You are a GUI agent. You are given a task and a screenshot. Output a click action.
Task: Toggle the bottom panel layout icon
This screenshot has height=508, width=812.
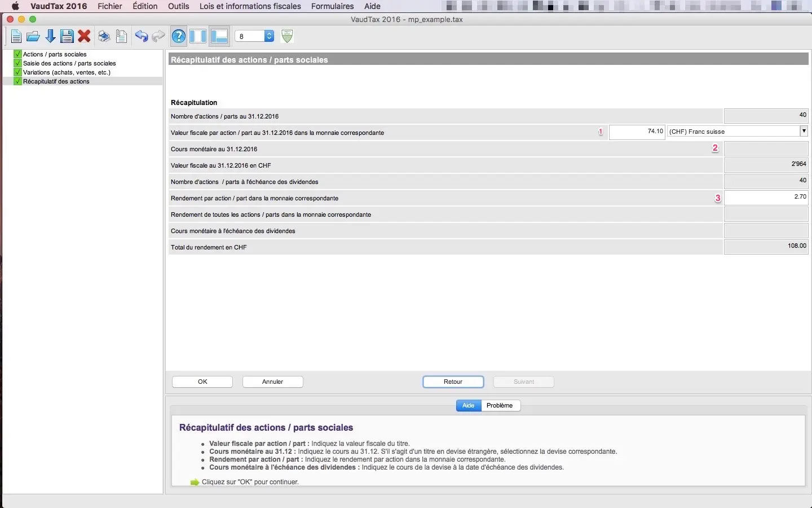click(x=219, y=37)
